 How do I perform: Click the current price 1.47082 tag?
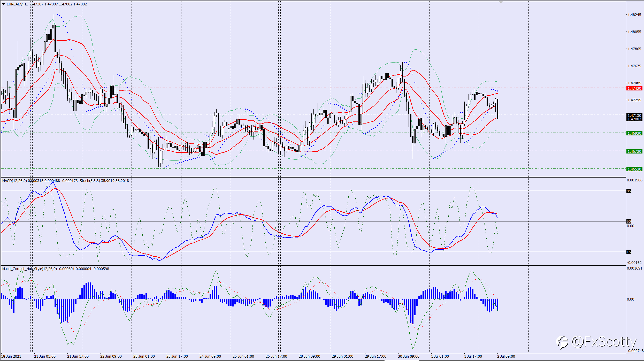tap(634, 119)
